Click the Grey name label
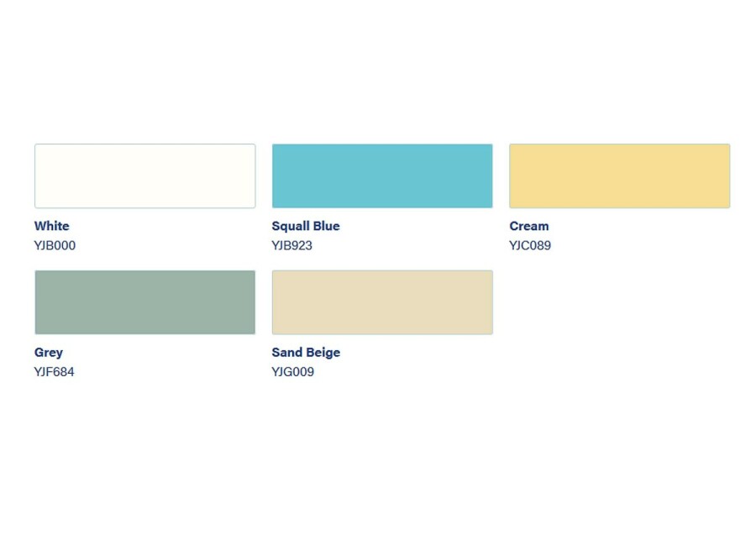This screenshot has height=540, width=756. tap(48, 353)
